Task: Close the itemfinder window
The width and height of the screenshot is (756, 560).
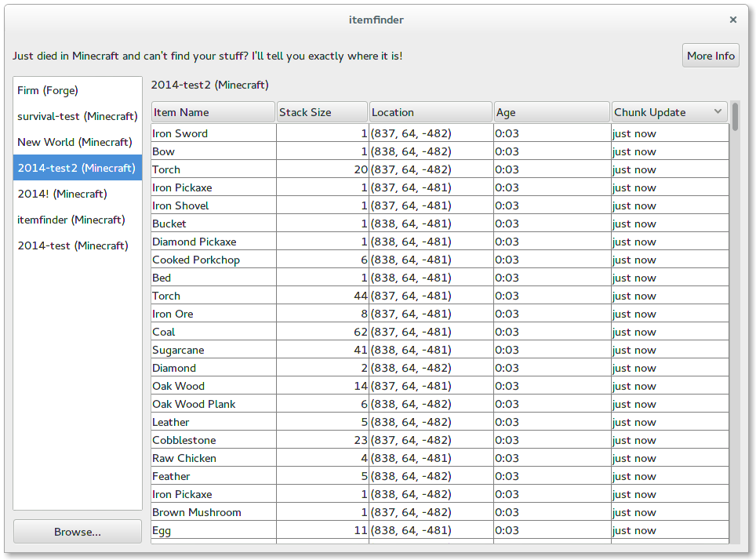Action: tap(732, 20)
